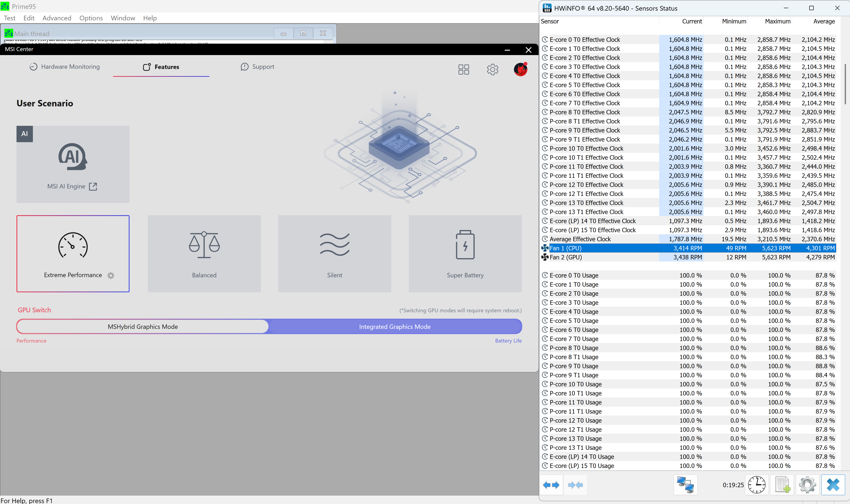The image size is (850, 504).
Task: Select E-core 7 T0 Effective Clock row
Action: tap(688, 103)
